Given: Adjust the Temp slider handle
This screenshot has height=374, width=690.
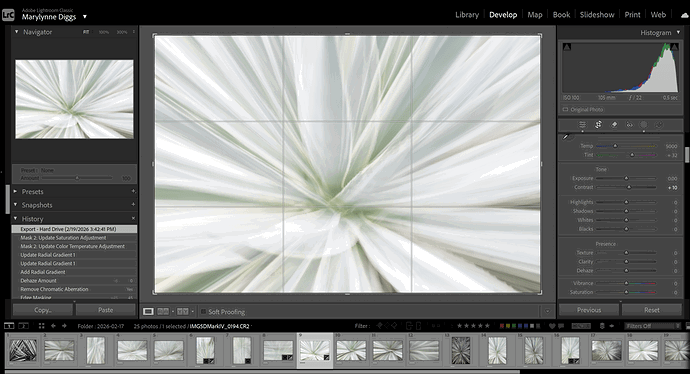Looking at the screenshot, I should (615, 146).
